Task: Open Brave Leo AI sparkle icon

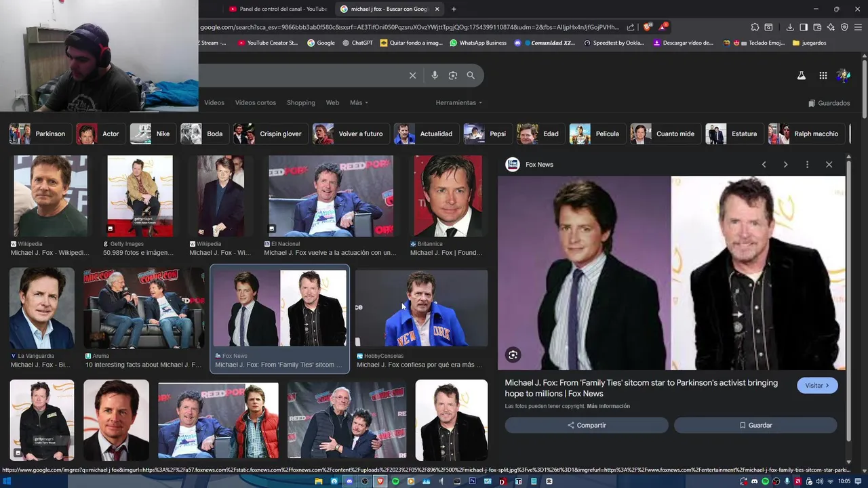Action: tap(831, 27)
